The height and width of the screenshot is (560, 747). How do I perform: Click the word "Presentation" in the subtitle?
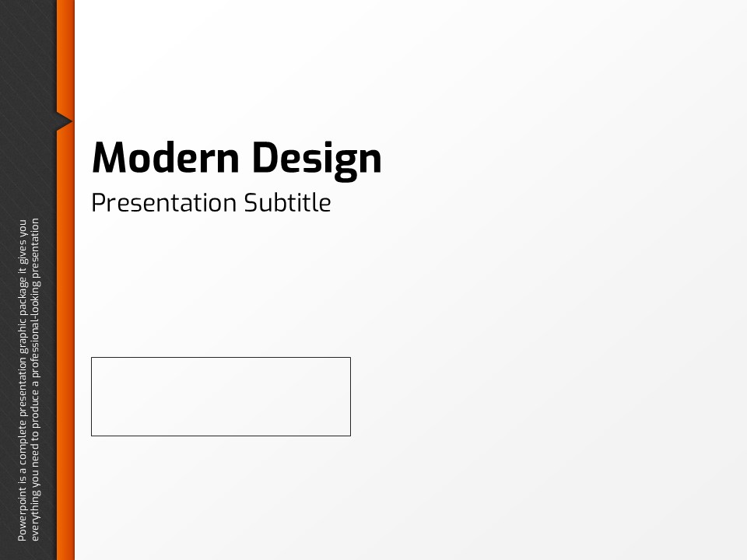pyautogui.click(x=163, y=203)
